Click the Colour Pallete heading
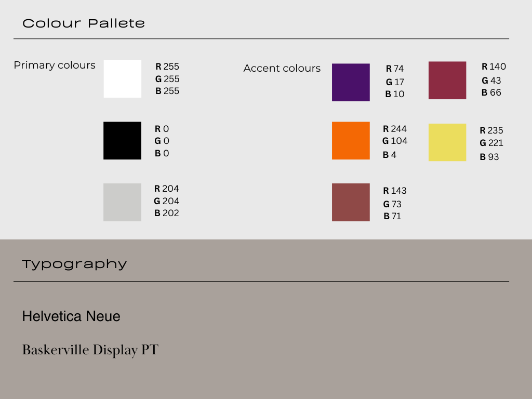The image size is (532, 399). click(x=84, y=23)
